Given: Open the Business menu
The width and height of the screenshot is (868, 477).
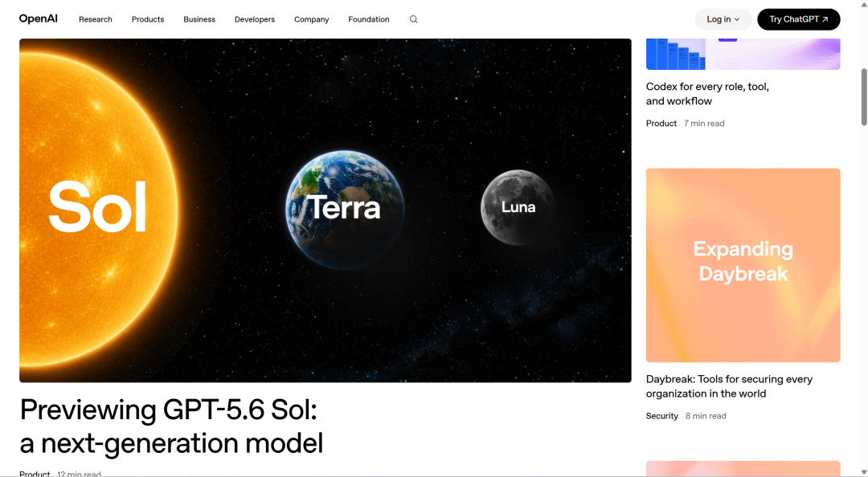Looking at the screenshot, I should point(199,19).
